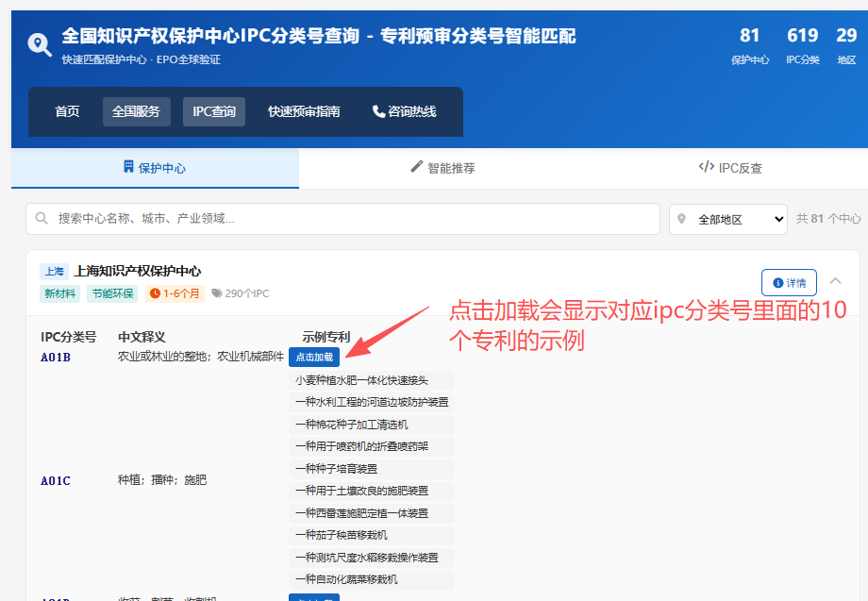This screenshot has width=868, height=601.
Task: Select the IPC查询 navigation item
Action: (x=214, y=111)
